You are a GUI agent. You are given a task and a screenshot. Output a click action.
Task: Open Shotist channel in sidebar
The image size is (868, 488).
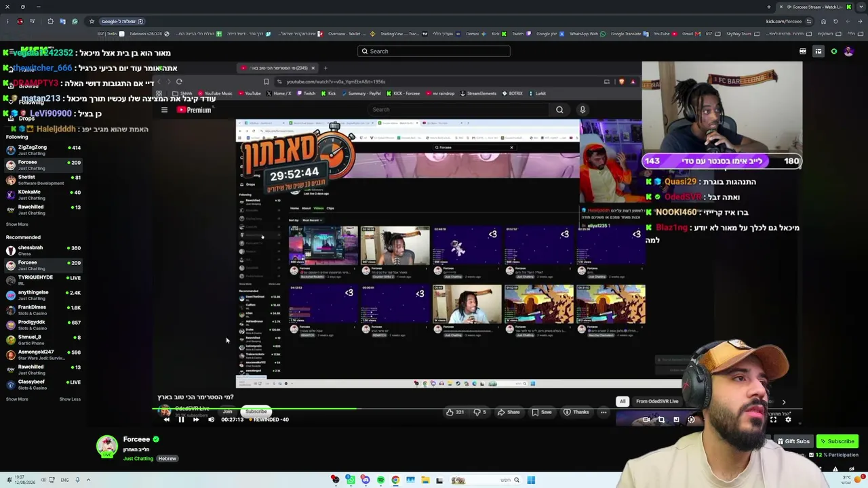[43, 180]
